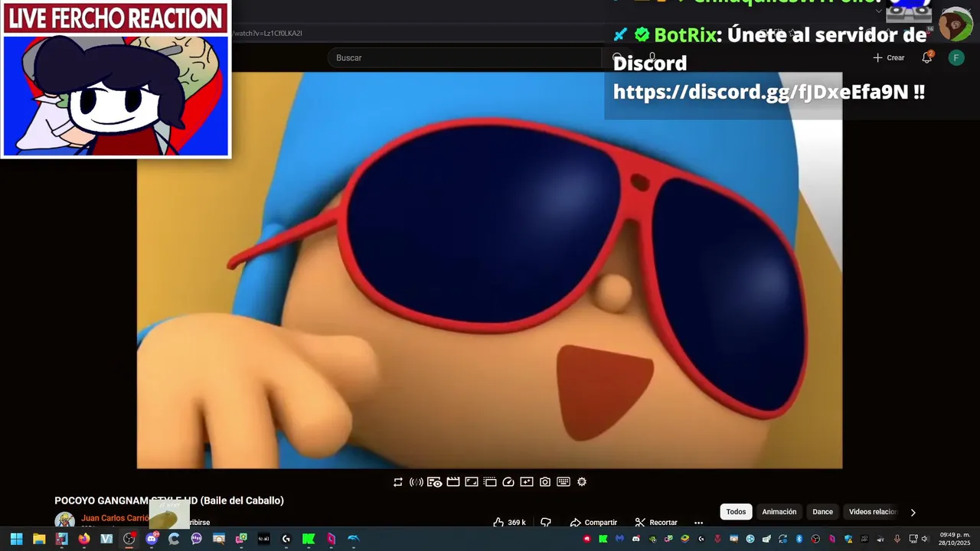Open the pop-up player window icon
Viewport: 980px width, 551px height.
click(x=490, y=482)
